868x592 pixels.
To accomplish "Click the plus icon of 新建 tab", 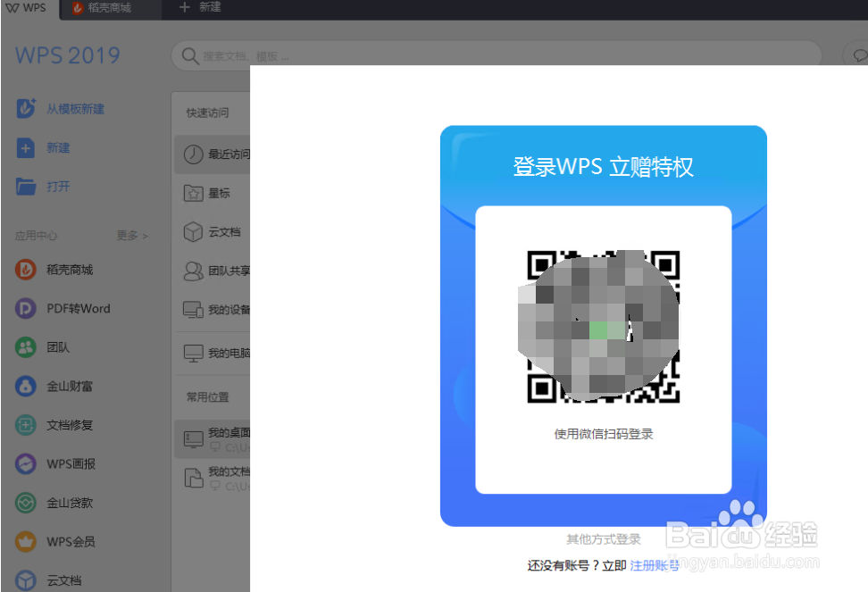I will (x=185, y=7).
